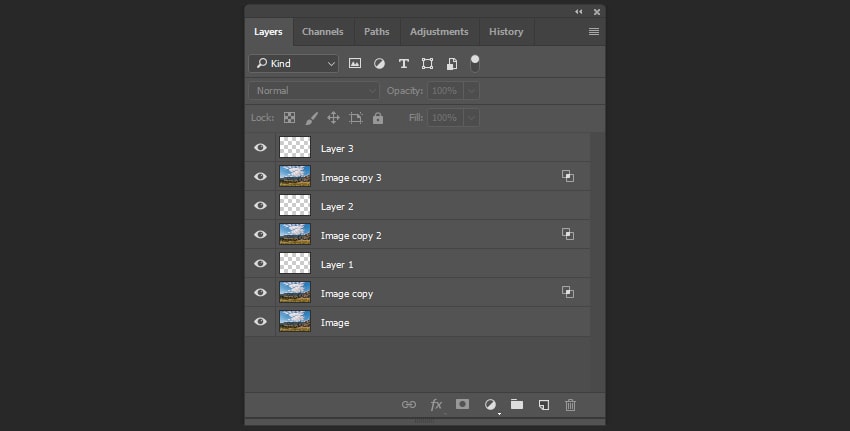This screenshot has height=431, width=850.
Task: Click the Lock all padlock icon
Action: [378, 118]
